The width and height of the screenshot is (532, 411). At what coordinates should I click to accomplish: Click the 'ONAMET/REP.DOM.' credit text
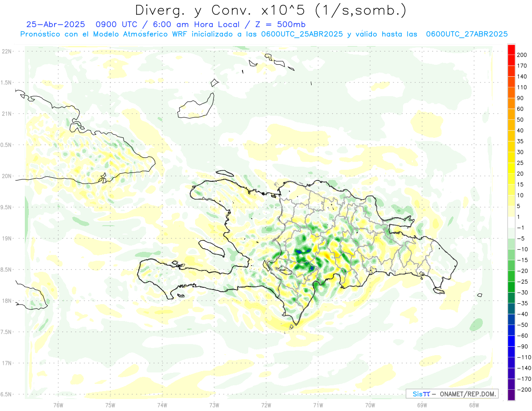pos(468,394)
